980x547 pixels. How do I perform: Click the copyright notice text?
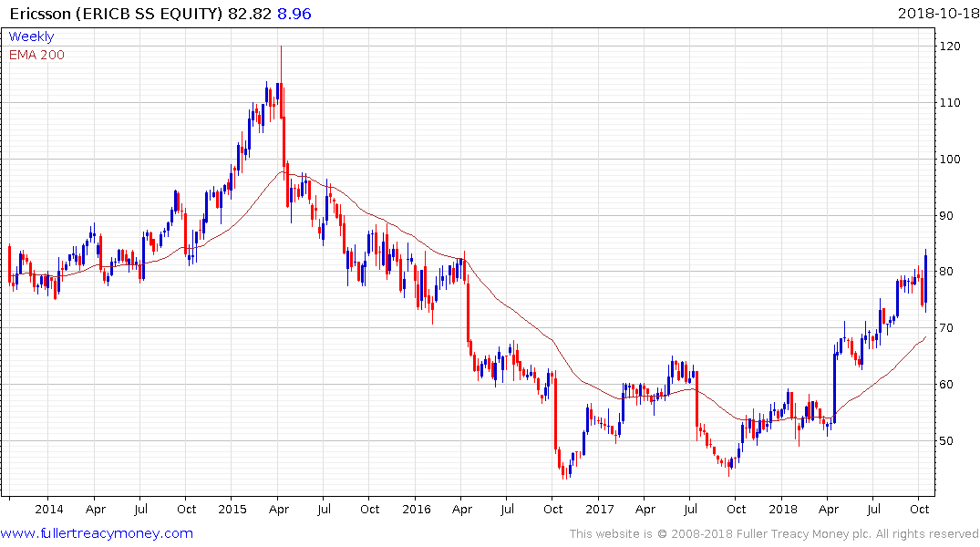774,534
